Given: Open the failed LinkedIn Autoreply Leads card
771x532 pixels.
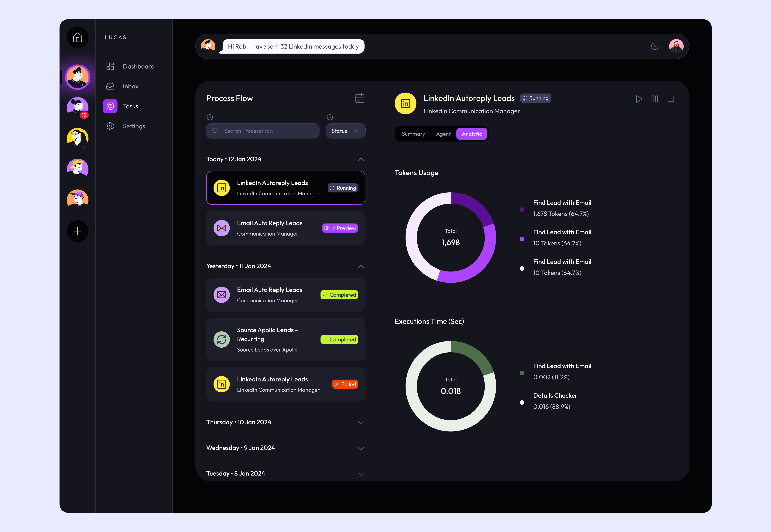Looking at the screenshot, I should [286, 384].
